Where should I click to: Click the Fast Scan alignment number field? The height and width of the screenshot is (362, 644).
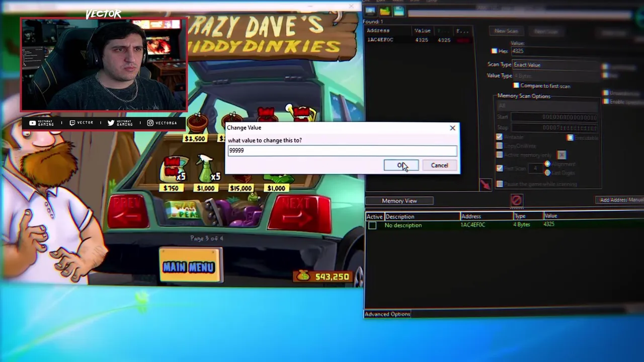point(535,168)
